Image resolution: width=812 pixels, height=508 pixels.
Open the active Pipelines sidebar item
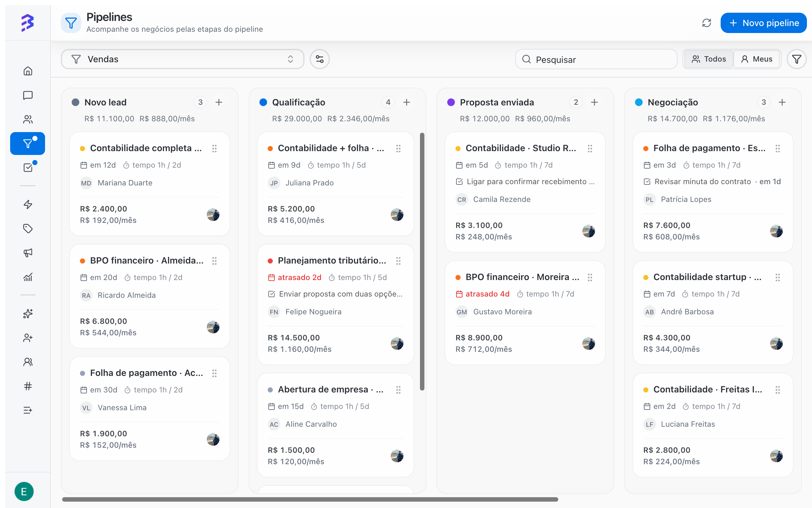pos(28,144)
